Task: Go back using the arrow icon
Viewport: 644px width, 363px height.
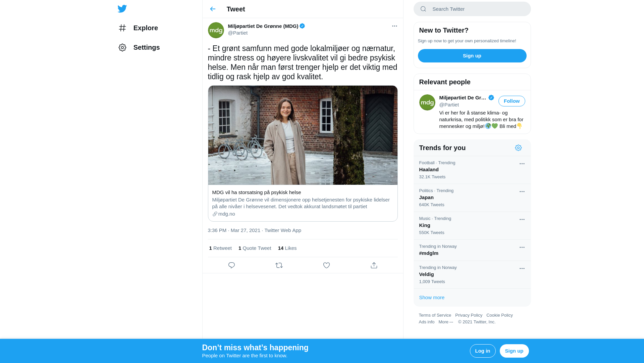Action: (x=213, y=9)
